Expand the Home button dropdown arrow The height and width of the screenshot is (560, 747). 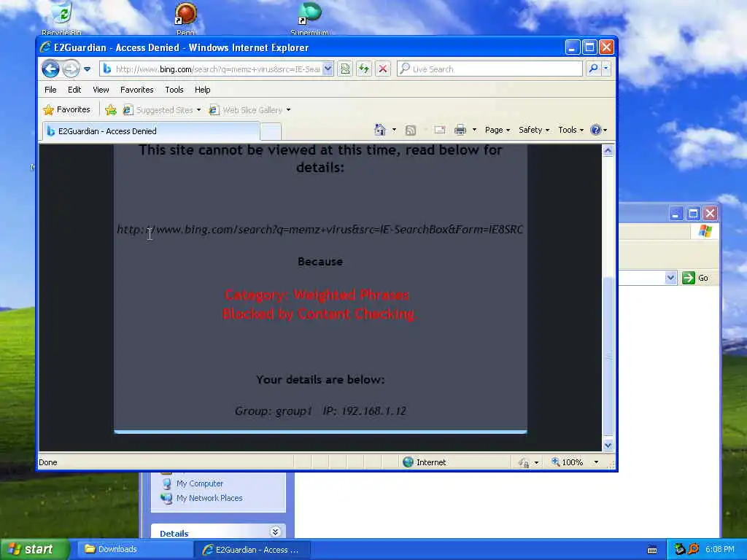click(x=394, y=130)
